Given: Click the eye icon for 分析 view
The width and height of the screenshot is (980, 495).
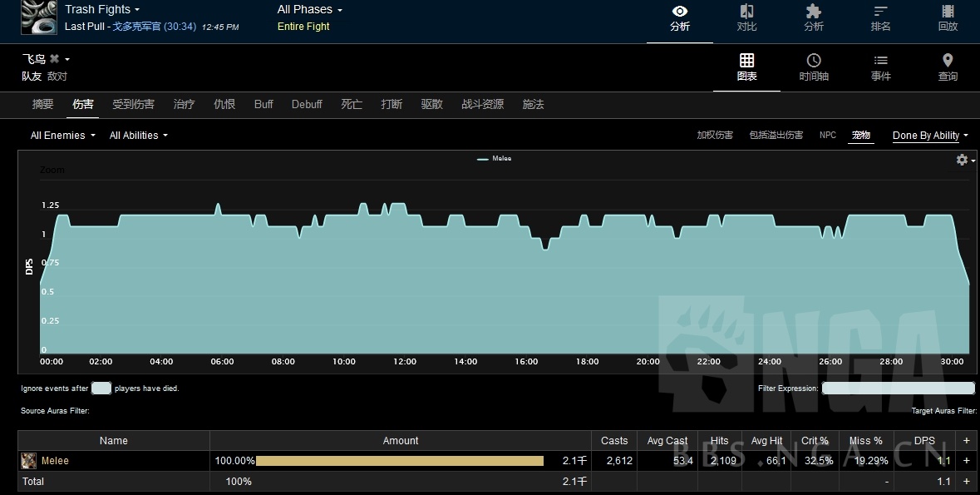Looking at the screenshot, I should coord(679,12).
